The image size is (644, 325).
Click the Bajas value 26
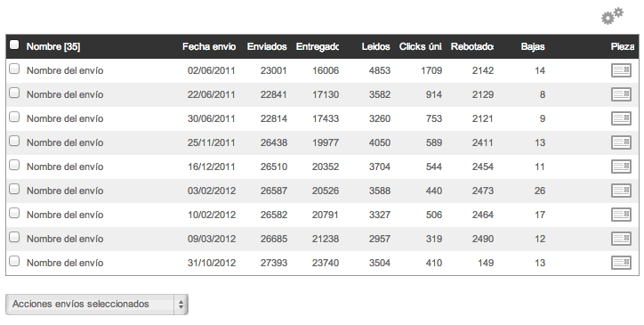point(540,191)
